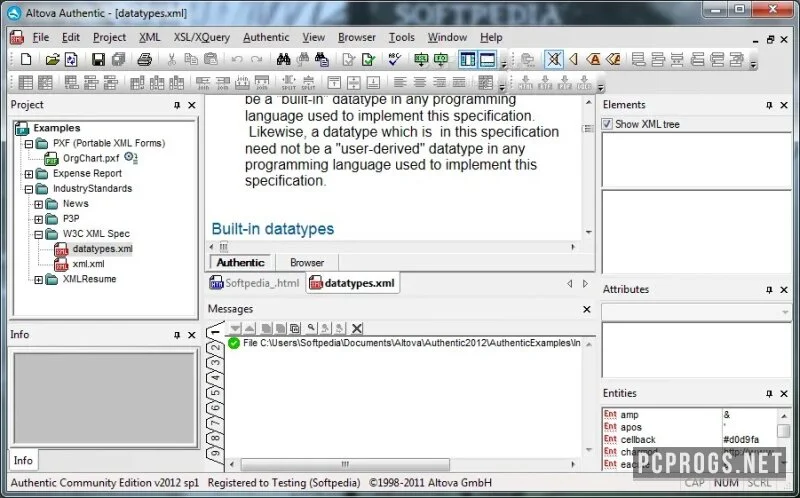Select the xml.xml file in project tree
The image size is (800, 498).
pyautogui.click(x=88, y=264)
